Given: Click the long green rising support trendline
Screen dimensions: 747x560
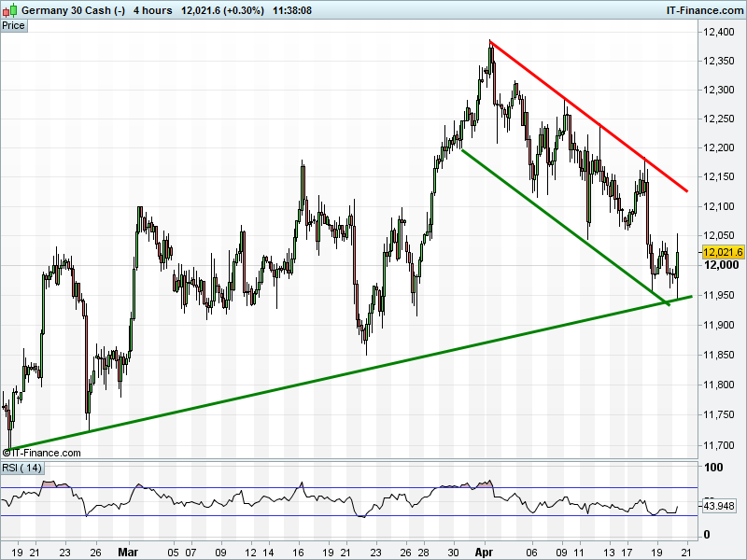Looking at the screenshot, I should coord(350,372).
